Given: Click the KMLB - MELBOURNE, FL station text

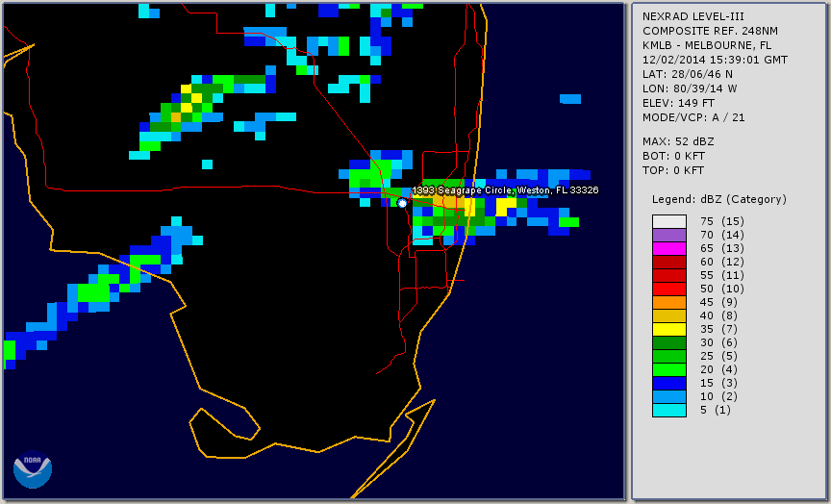Looking at the screenshot, I should tap(707, 45).
